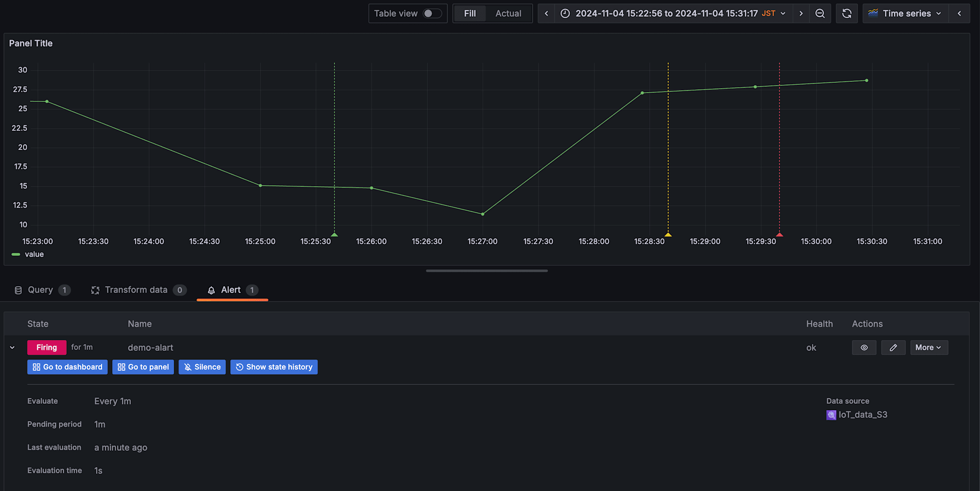Viewport: 980px width, 491px height.
Task: Click the yellow pending annotation marker
Action: coord(668,235)
